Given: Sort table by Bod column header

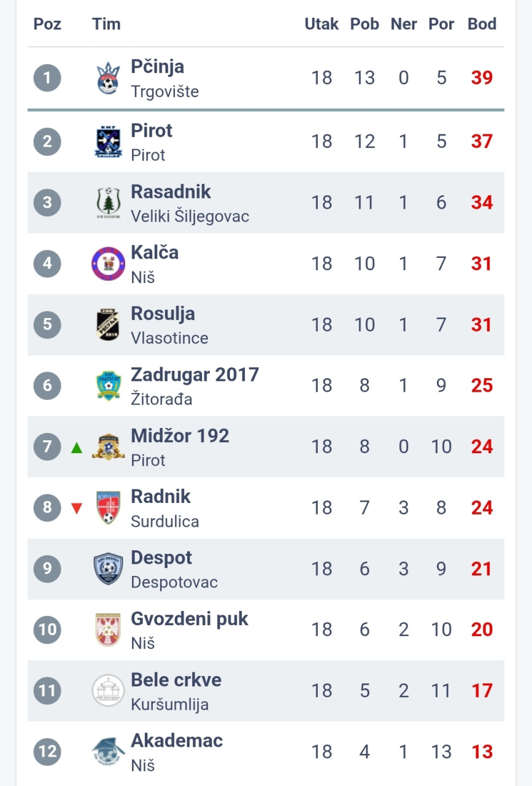Looking at the screenshot, I should coord(482,24).
